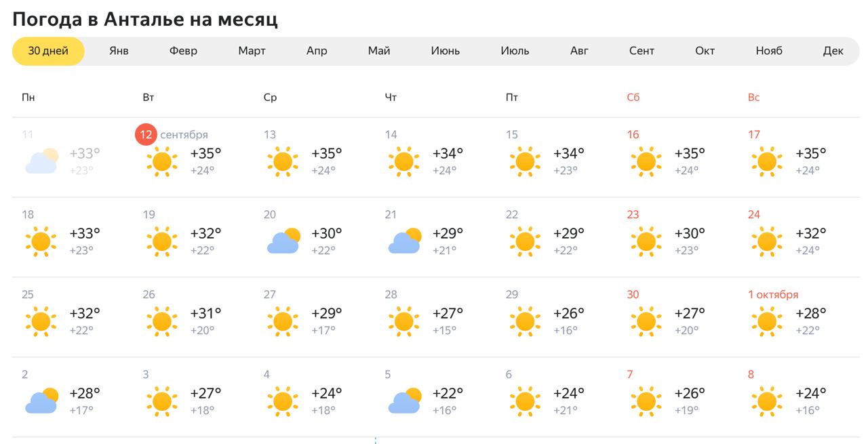Open the Сент month tab

[642, 51]
